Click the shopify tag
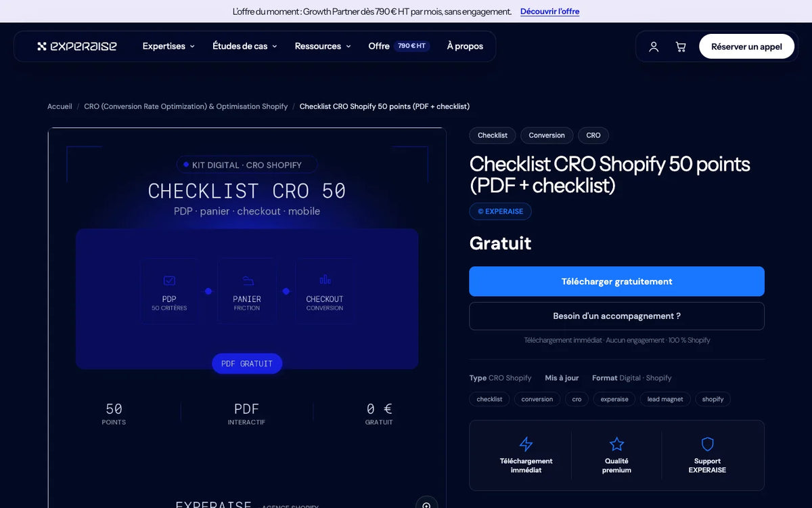The image size is (812, 508). [x=713, y=399]
